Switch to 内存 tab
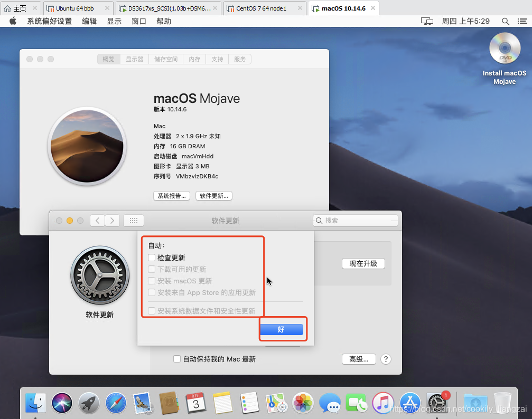This screenshot has width=532, height=419. [194, 59]
